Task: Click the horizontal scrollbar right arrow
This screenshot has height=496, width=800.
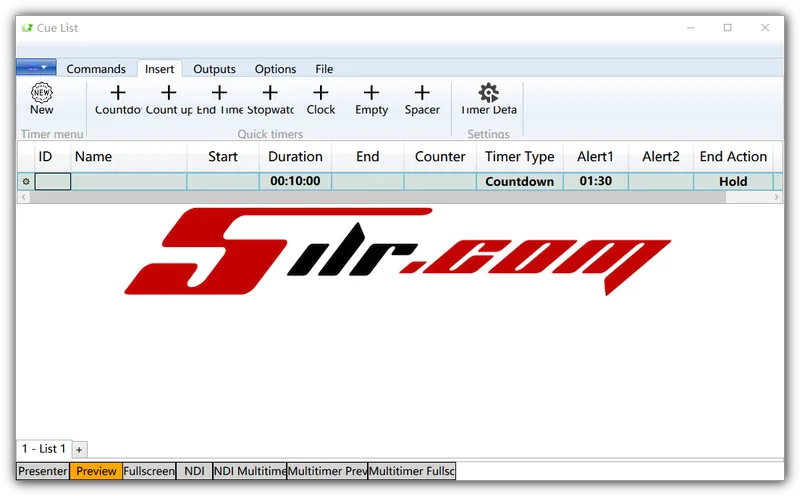Action: pyautogui.click(x=777, y=197)
